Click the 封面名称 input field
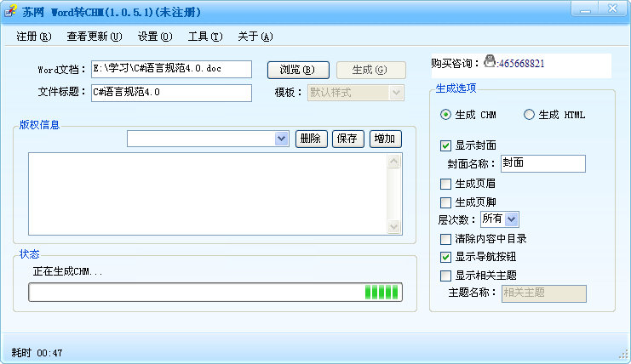Screen dimensions: 631x364 click(x=543, y=163)
